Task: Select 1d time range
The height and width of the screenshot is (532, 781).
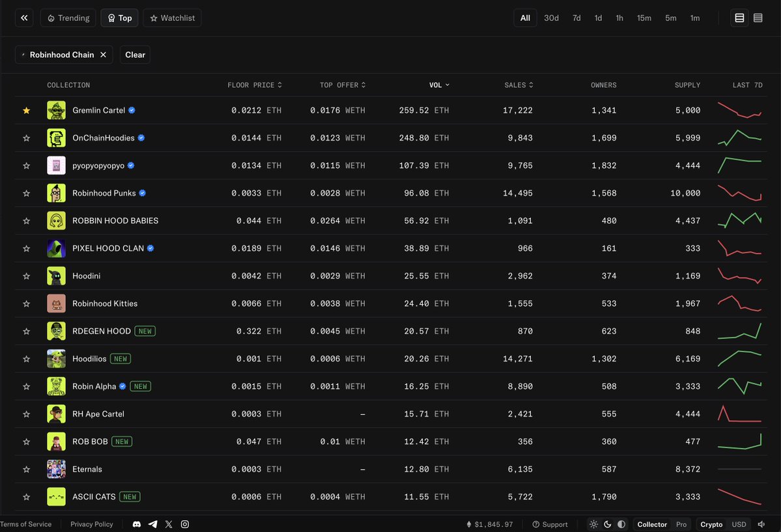Action: [598, 18]
